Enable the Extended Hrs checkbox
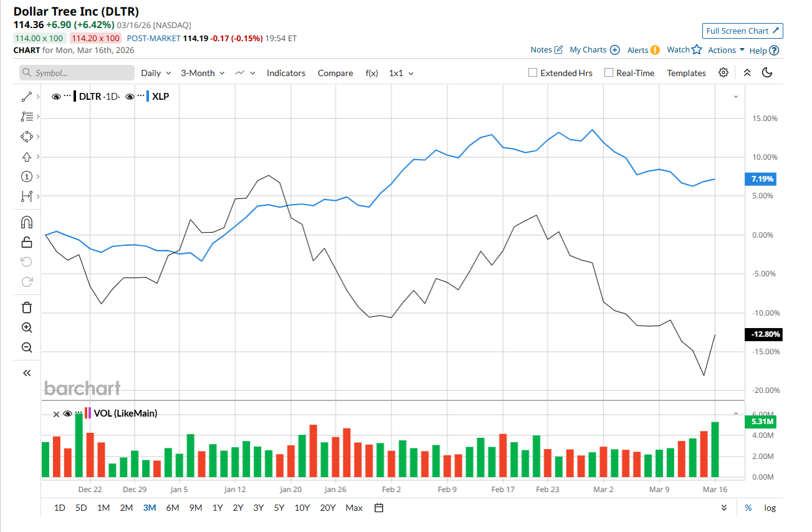This screenshot has height=532, width=812. click(533, 72)
